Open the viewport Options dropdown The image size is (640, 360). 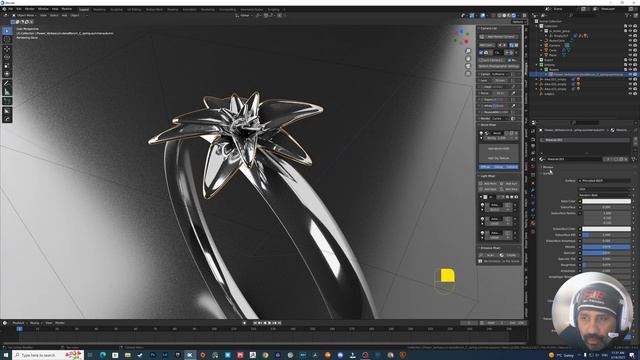(x=518, y=22)
